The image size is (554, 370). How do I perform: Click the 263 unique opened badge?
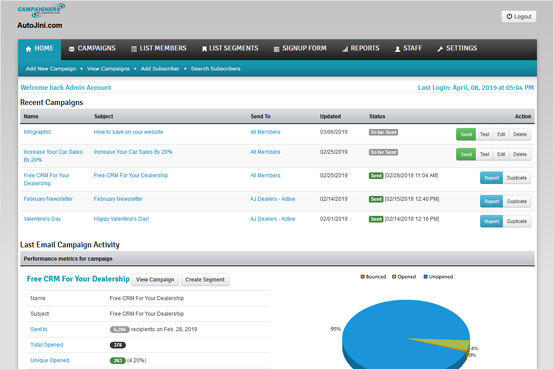[x=118, y=360]
